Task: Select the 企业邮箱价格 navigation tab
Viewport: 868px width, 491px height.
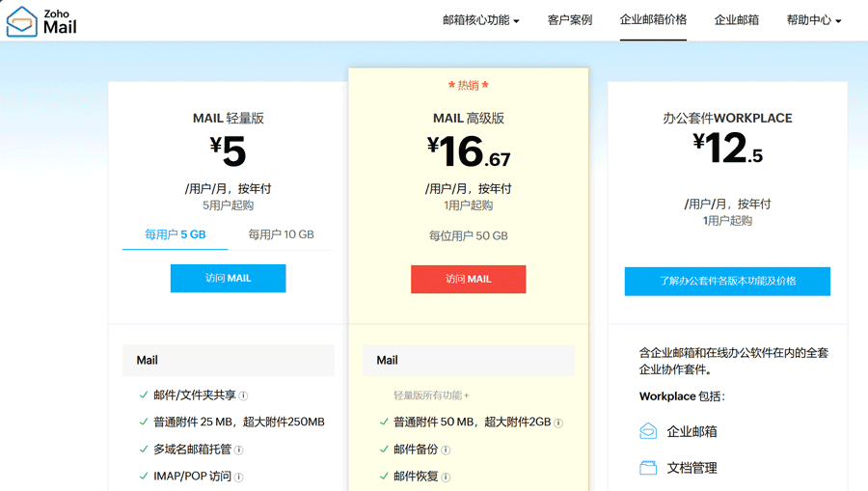Action: click(653, 20)
